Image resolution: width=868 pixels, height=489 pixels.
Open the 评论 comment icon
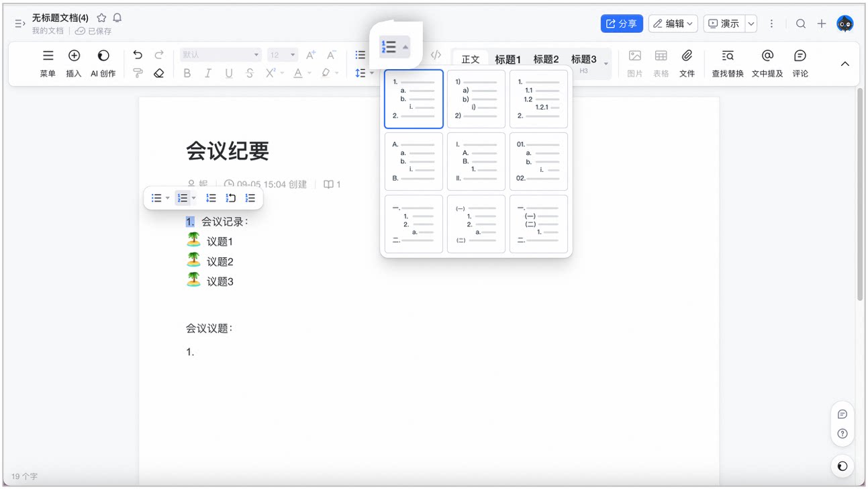pyautogui.click(x=800, y=64)
